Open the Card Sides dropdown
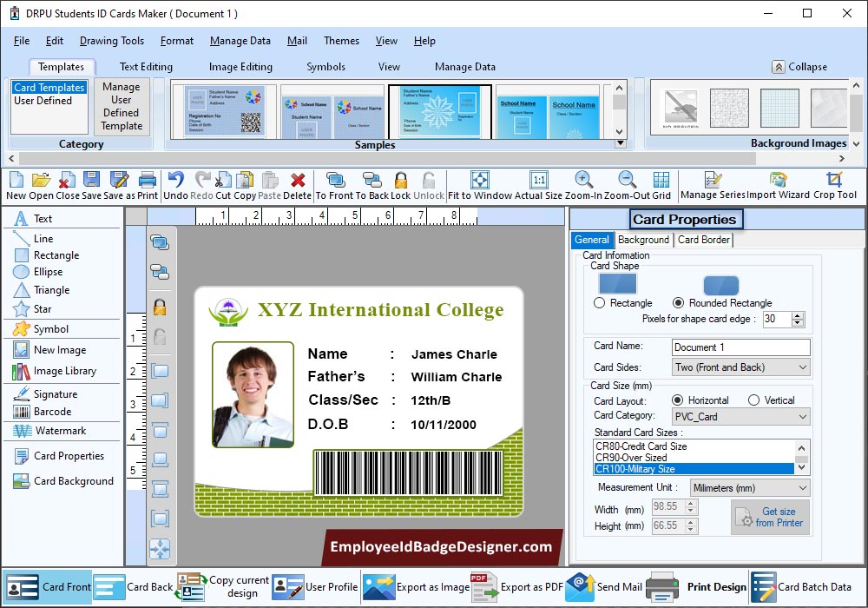 740,367
